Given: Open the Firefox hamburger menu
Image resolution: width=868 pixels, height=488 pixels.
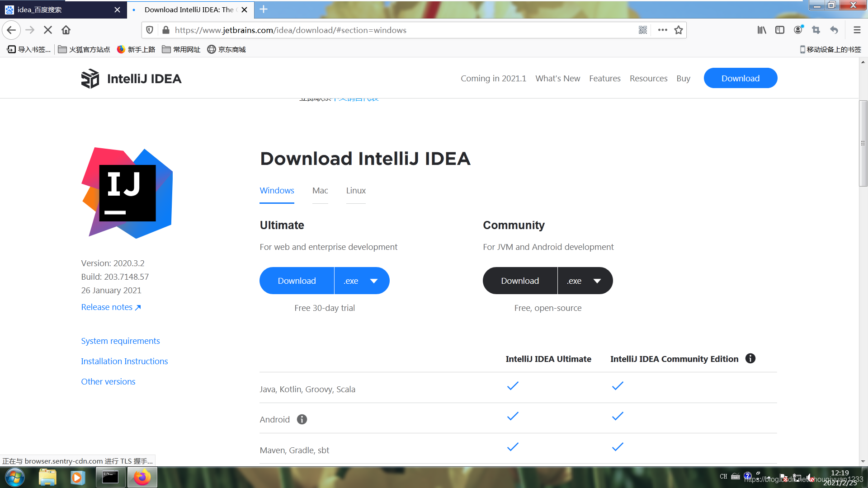Looking at the screenshot, I should pyautogui.click(x=857, y=30).
